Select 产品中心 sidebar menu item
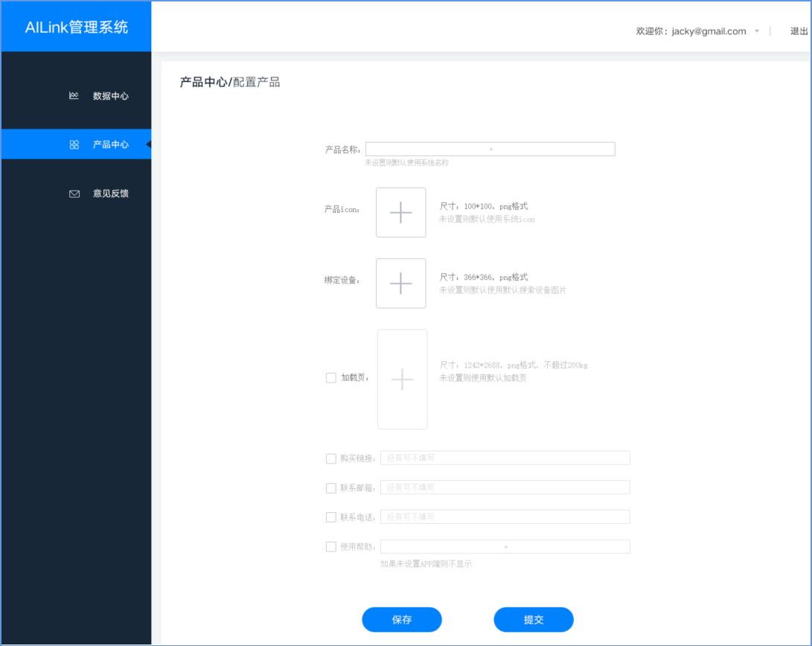This screenshot has width=812, height=646. (x=77, y=144)
